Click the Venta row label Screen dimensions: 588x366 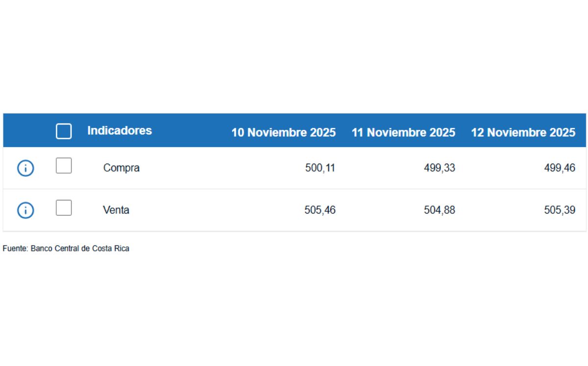(x=117, y=210)
